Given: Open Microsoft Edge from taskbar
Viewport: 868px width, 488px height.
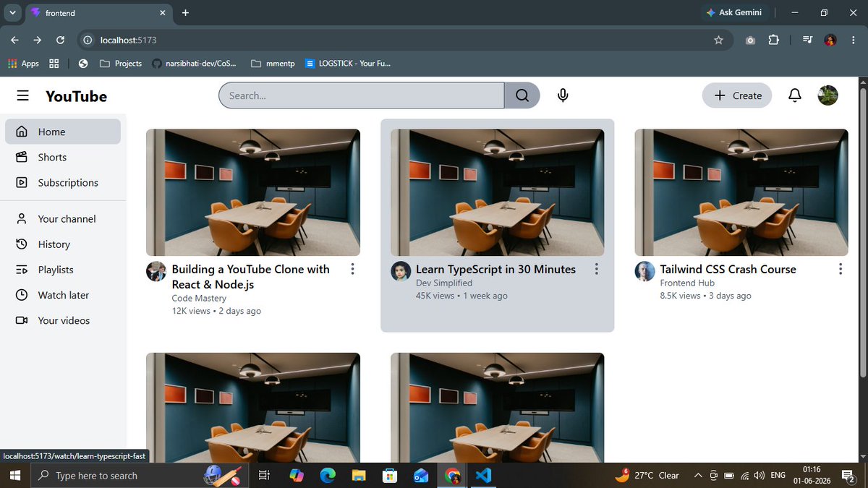Looking at the screenshot, I should (328, 475).
